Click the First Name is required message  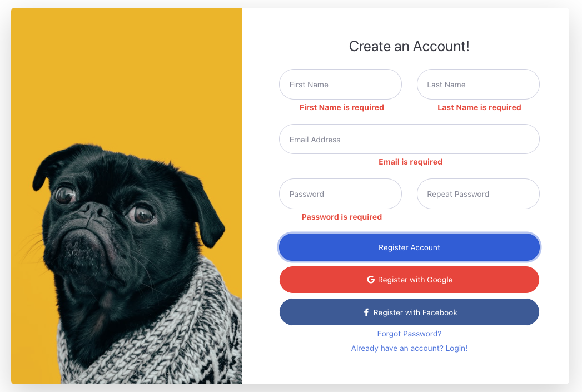[x=341, y=107]
